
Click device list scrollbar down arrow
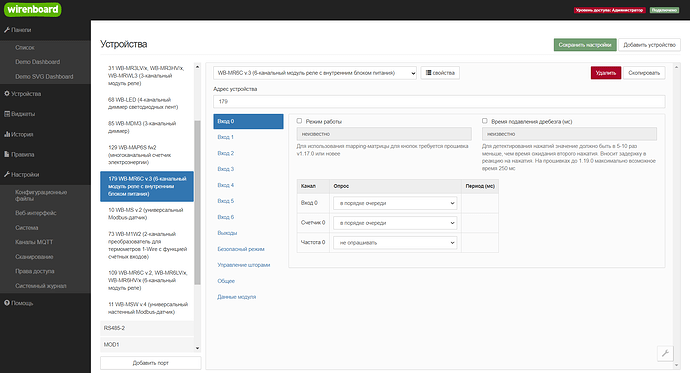click(197, 348)
